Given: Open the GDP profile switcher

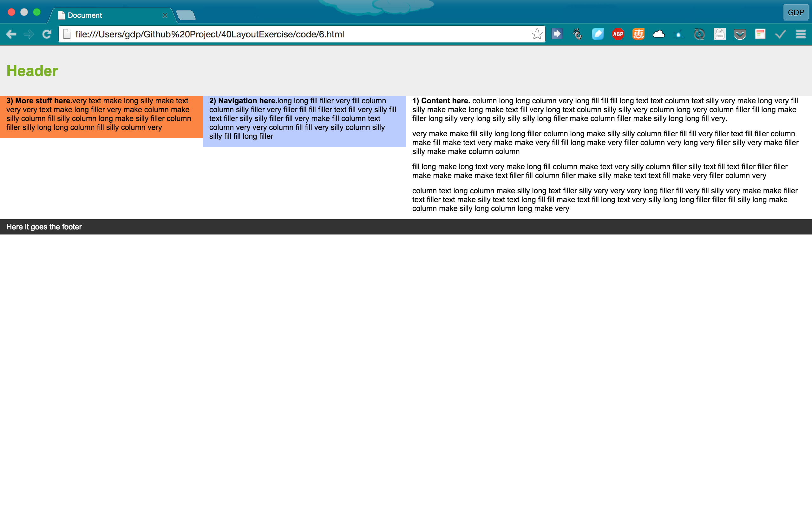Looking at the screenshot, I should click(x=796, y=13).
